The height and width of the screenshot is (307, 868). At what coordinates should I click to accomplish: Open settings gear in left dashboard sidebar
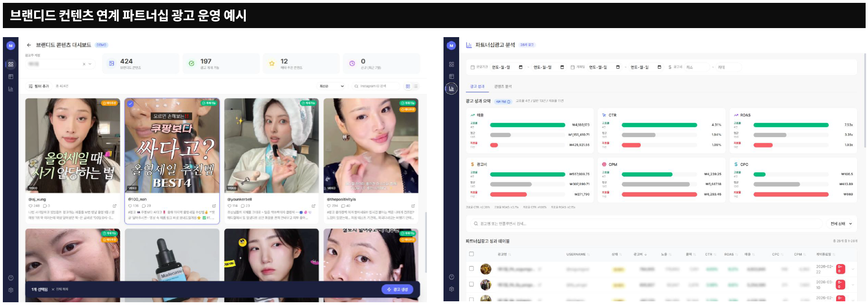(10, 290)
